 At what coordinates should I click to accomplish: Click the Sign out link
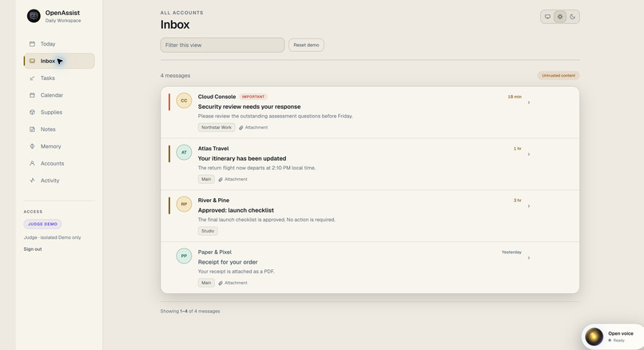pos(33,249)
